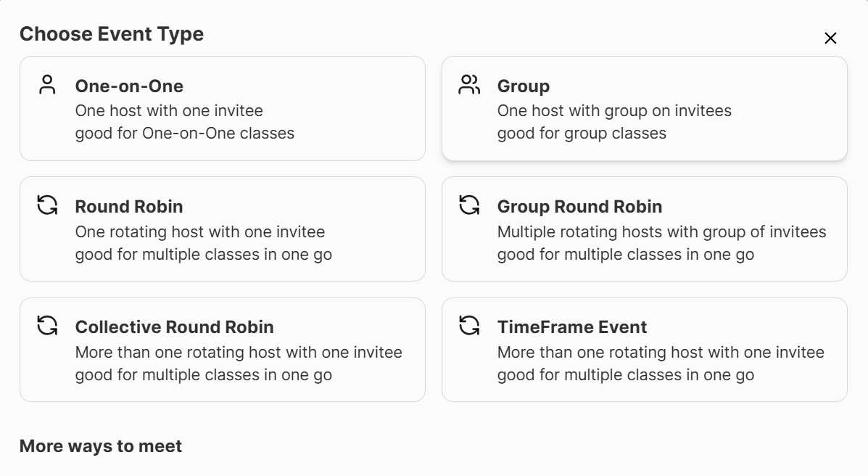This screenshot has height=476, width=868.
Task: Click the Group Round Robin rotation icon
Action: (x=469, y=205)
